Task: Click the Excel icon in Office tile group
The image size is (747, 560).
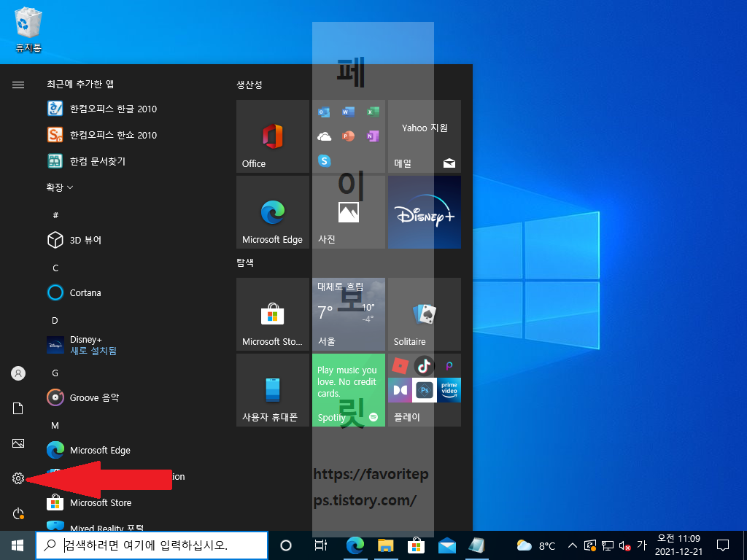Action: coord(373,112)
